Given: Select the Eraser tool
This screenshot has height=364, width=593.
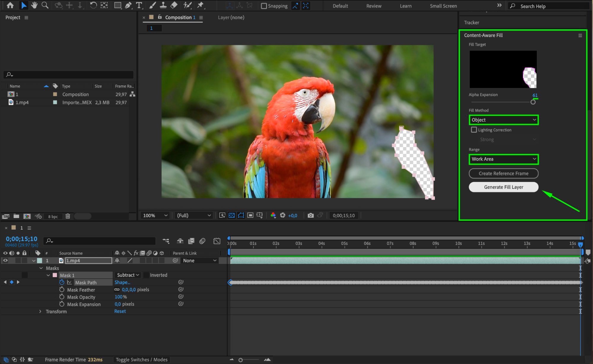Looking at the screenshot, I should point(174,5).
